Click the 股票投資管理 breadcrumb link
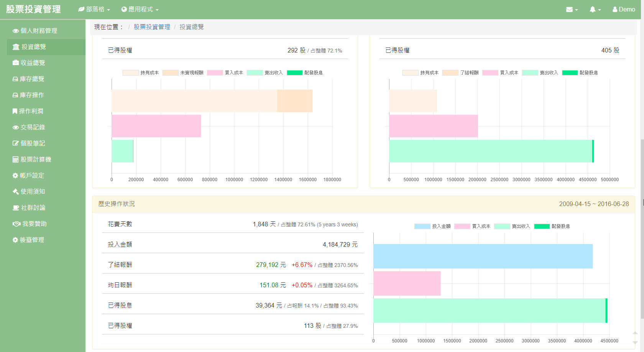Image resolution: width=644 pixels, height=352 pixels. (x=152, y=27)
